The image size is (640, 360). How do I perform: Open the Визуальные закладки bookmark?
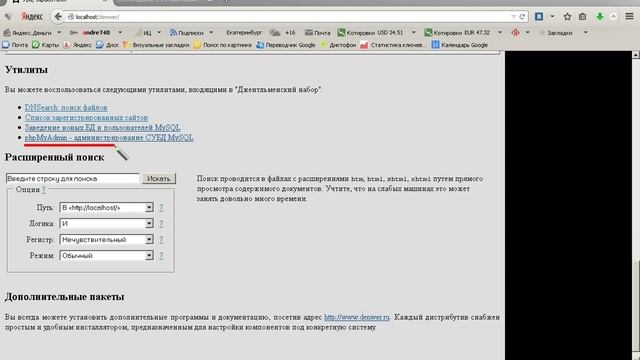(156, 45)
